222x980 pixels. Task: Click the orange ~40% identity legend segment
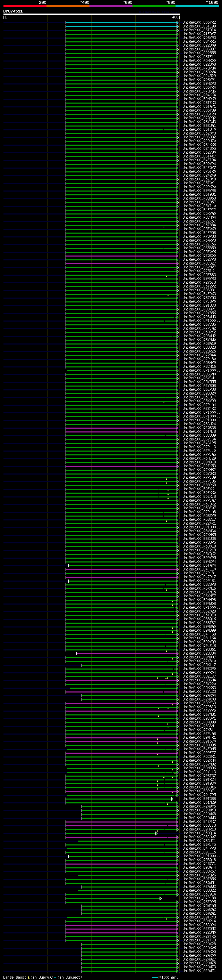pos(68,7)
